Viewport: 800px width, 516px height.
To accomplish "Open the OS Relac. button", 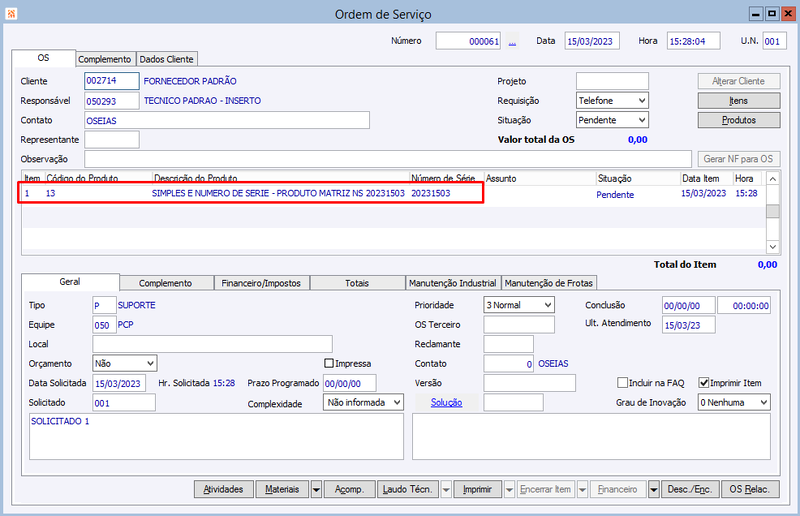I will (x=749, y=489).
